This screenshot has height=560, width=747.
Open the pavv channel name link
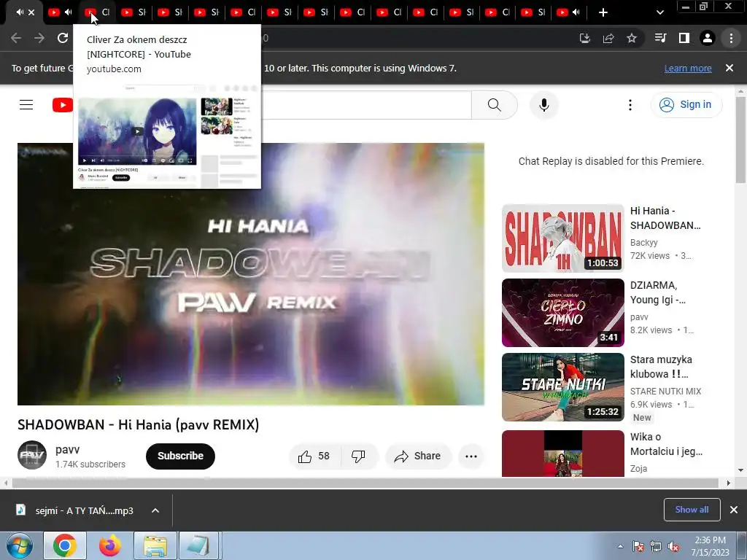click(x=68, y=449)
